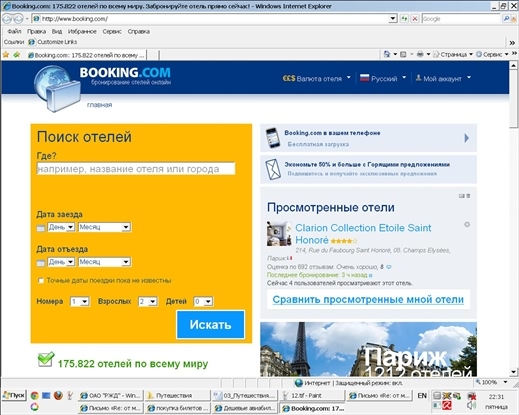Open the Правка menu
Viewport: 519px width, 415px height.
coord(36,31)
